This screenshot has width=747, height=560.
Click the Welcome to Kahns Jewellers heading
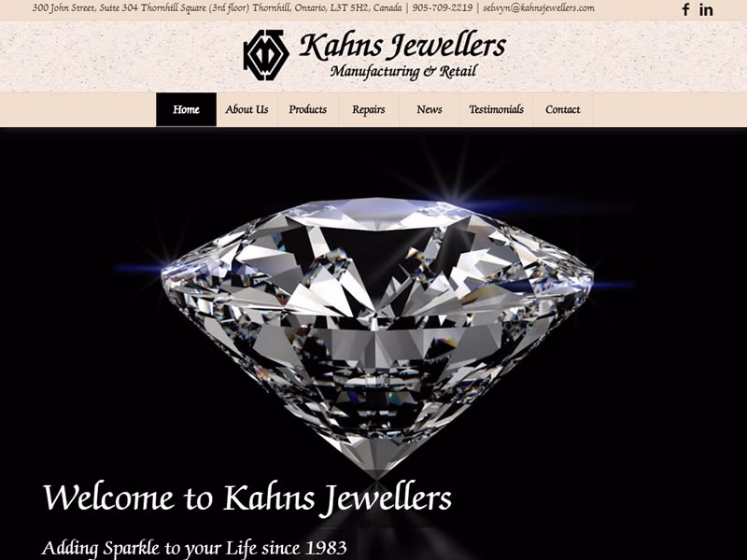pyautogui.click(x=247, y=498)
